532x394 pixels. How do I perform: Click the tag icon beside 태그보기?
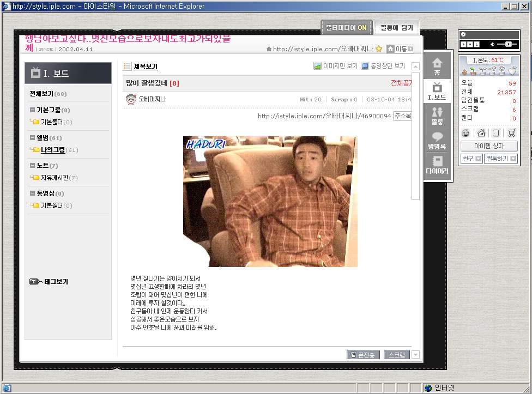coord(35,282)
